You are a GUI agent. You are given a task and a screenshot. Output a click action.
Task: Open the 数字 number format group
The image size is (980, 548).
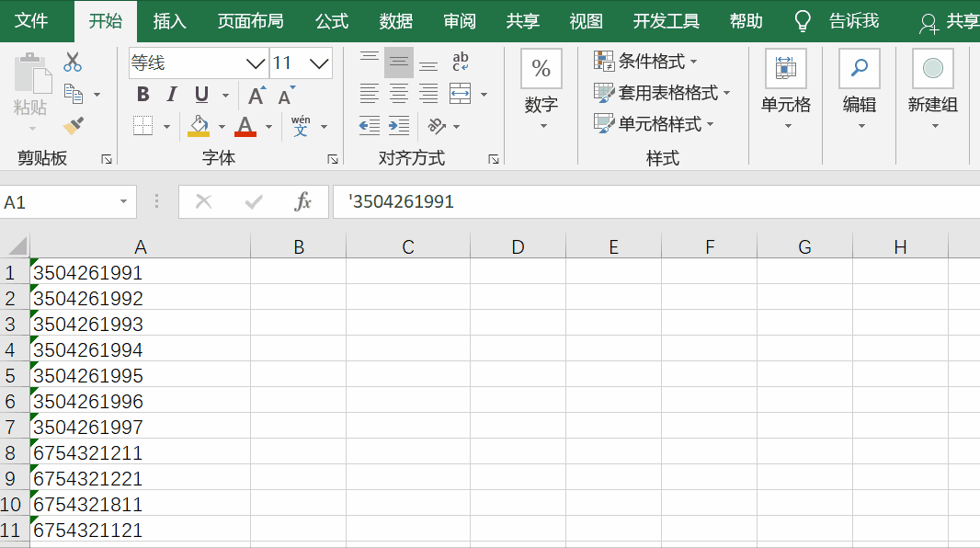pyautogui.click(x=541, y=89)
